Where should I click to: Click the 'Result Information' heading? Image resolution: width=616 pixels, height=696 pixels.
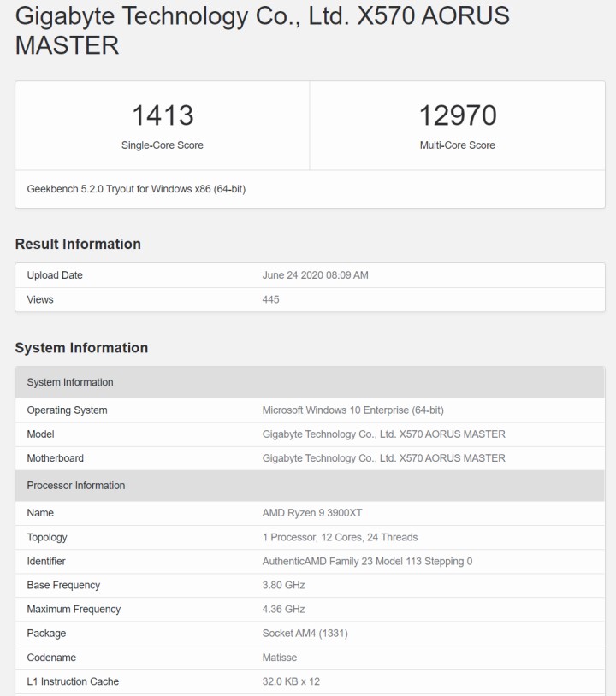[78, 244]
